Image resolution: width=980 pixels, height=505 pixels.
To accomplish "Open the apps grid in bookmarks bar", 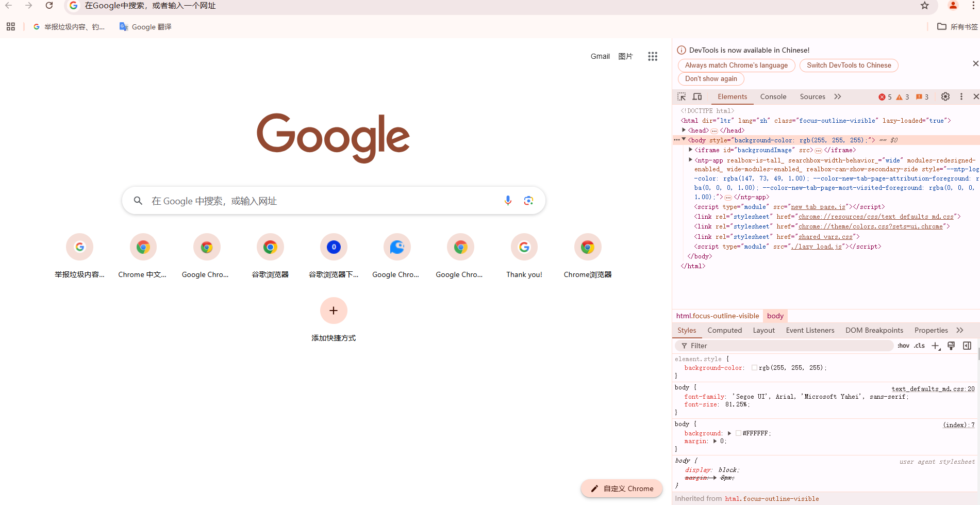I will 11,27.
